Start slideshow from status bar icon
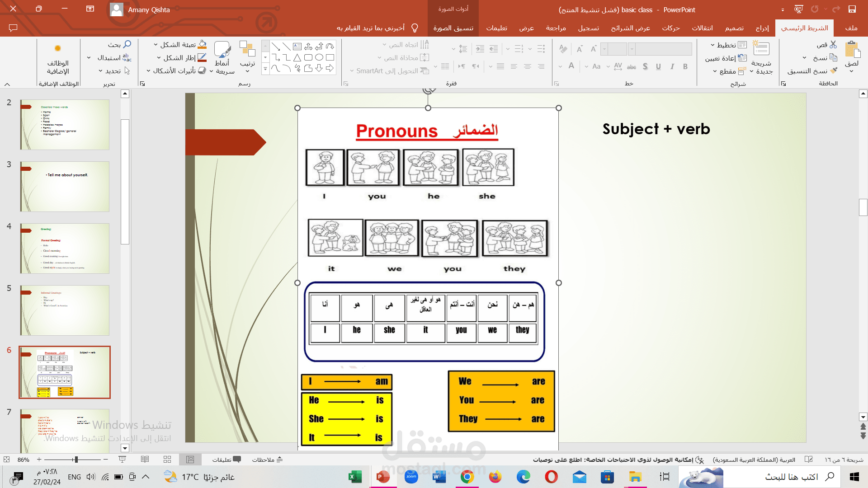Image resolution: width=868 pixels, height=488 pixels. [122, 460]
